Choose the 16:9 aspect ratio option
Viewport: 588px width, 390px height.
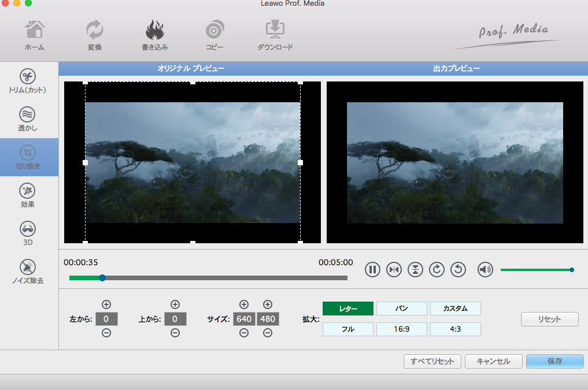402,329
